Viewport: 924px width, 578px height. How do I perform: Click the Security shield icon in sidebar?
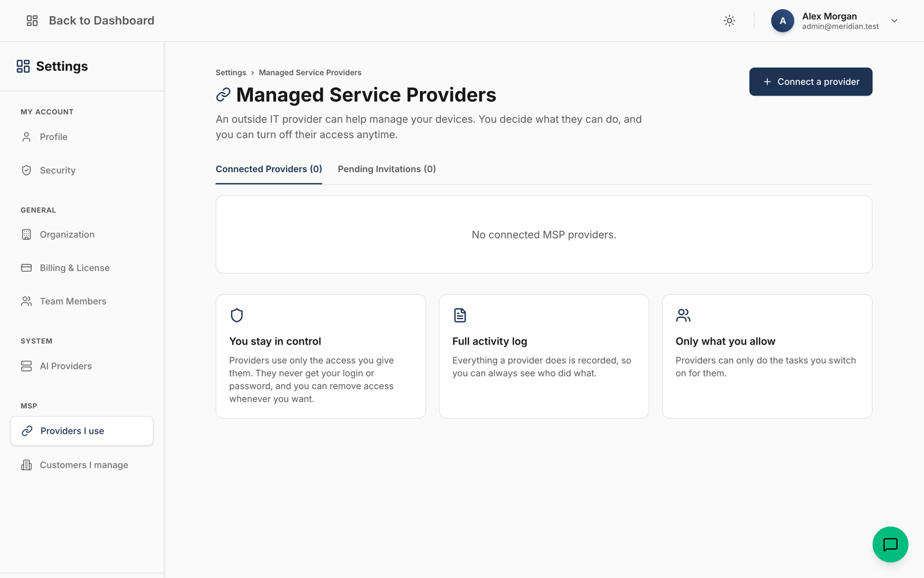click(x=27, y=171)
